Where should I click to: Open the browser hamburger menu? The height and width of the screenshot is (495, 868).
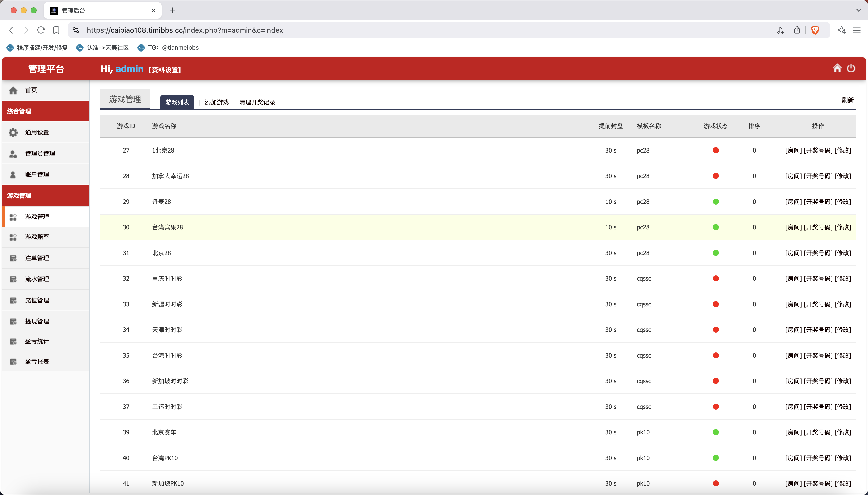pos(857,30)
